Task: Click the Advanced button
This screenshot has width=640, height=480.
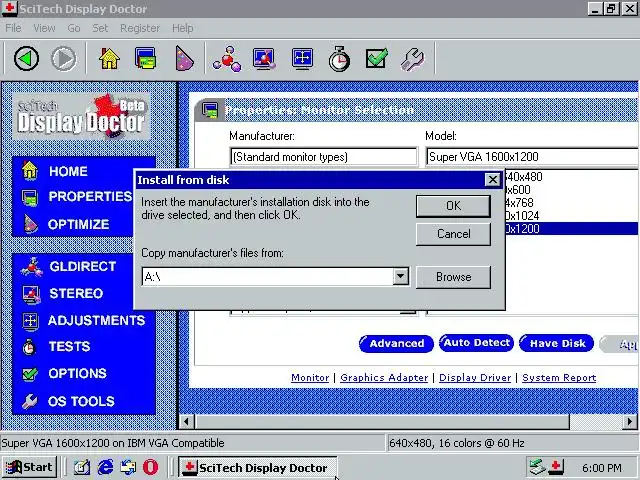Action: point(396,344)
